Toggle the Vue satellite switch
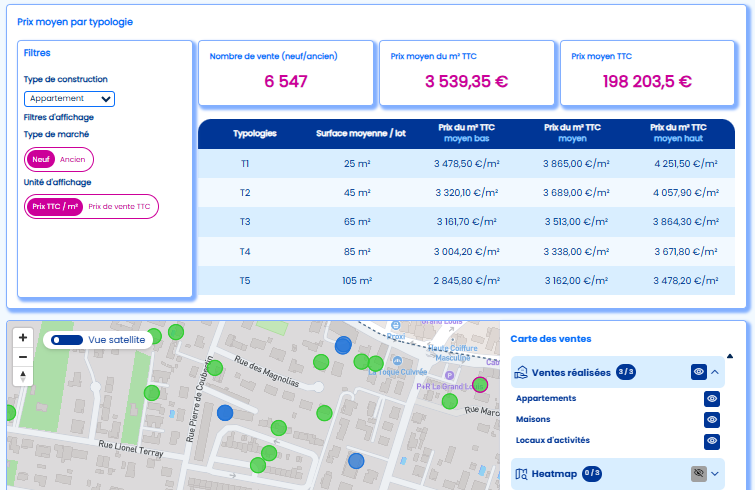Screen dimensions: 755x490 67,340
